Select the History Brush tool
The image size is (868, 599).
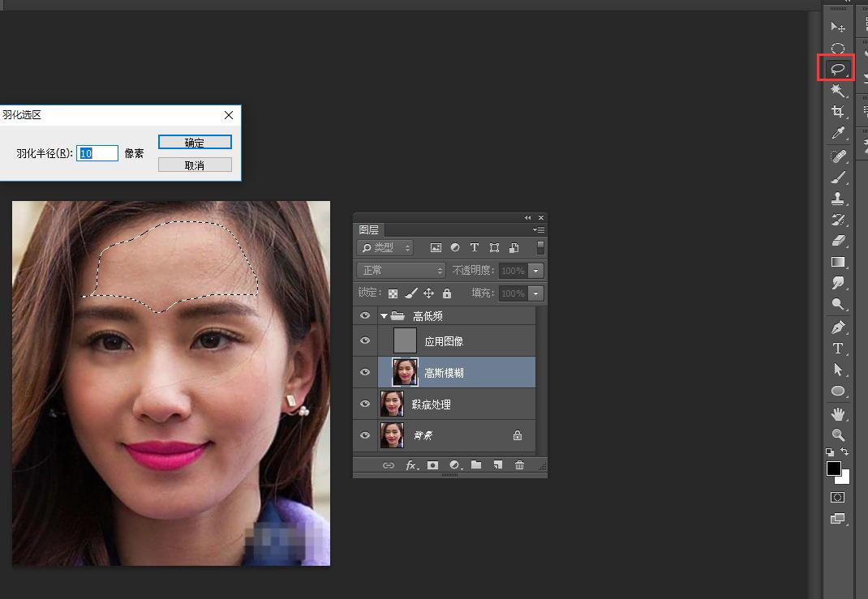coord(837,220)
